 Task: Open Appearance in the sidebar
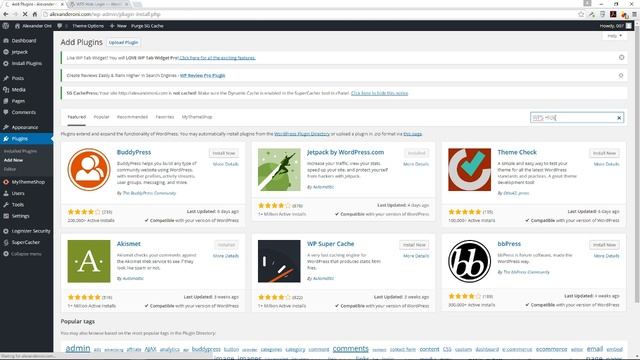tap(24, 127)
